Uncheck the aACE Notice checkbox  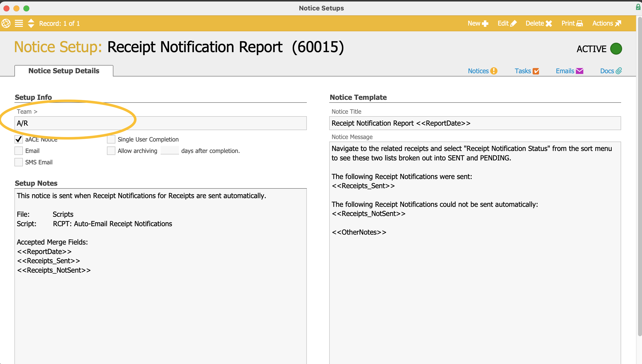pyautogui.click(x=19, y=139)
